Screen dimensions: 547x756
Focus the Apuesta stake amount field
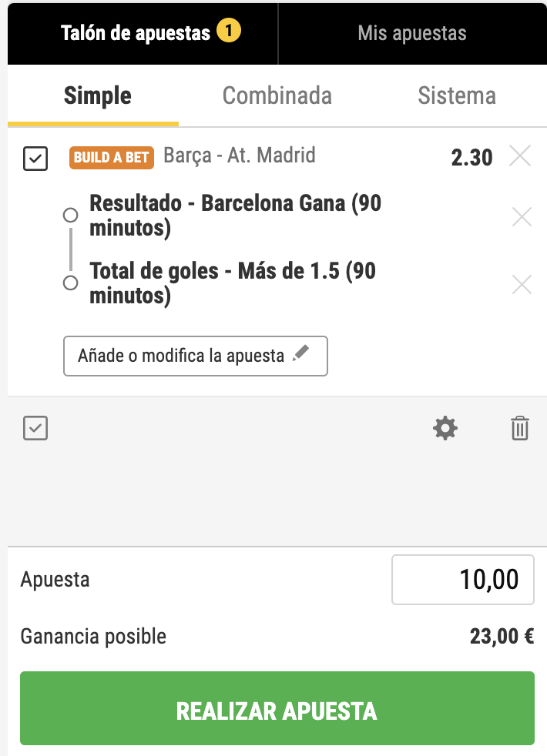[462, 580]
